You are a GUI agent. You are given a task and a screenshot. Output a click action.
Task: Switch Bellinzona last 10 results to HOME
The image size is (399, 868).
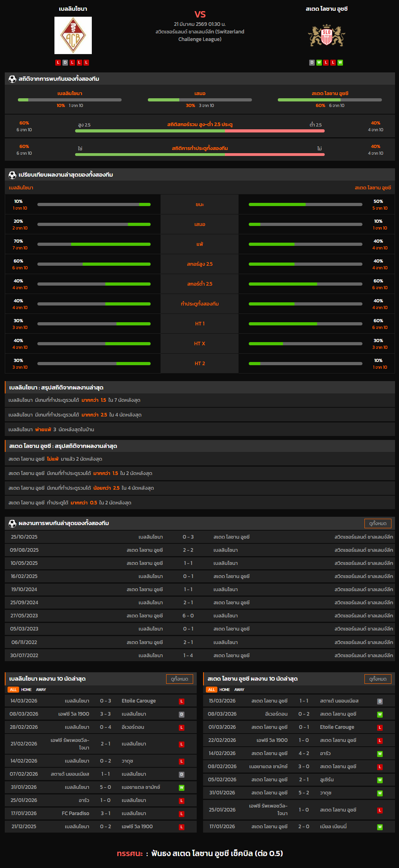tap(26, 690)
